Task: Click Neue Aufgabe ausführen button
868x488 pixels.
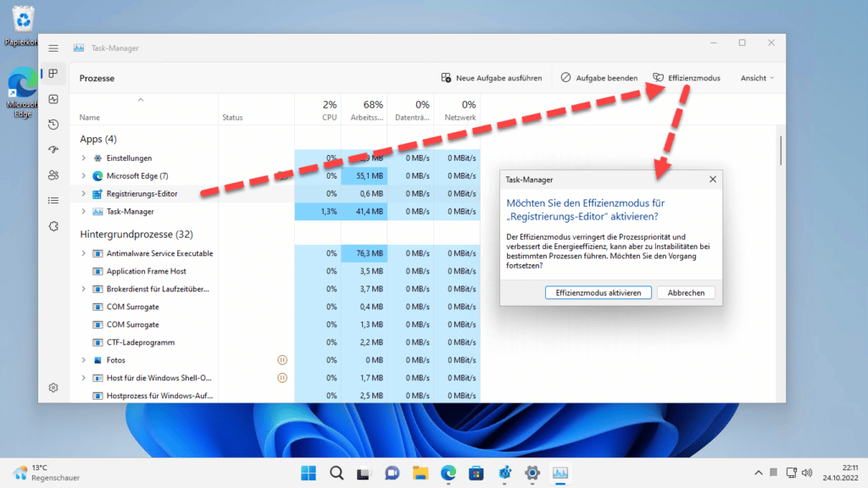Action: pos(492,78)
